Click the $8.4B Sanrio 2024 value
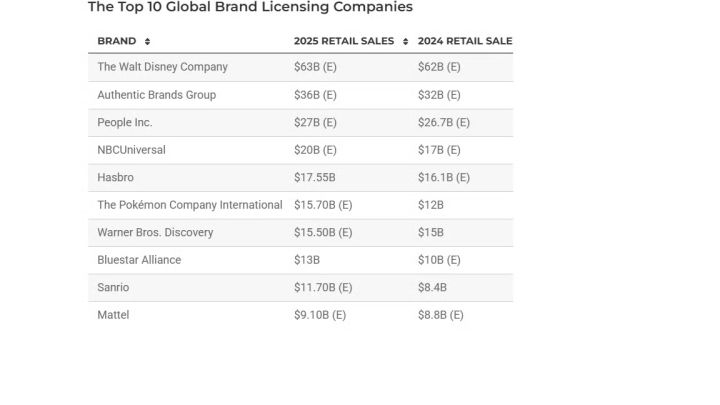The height and width of the screenshot is (405, 720). click(x=432, y=288)
